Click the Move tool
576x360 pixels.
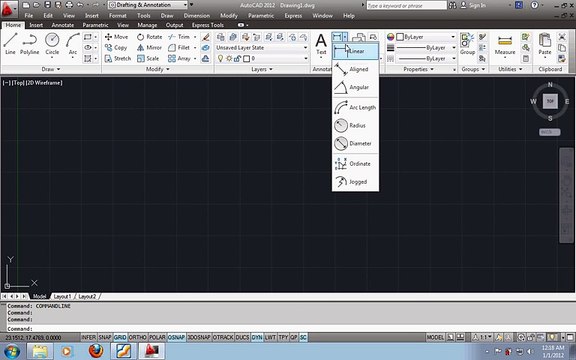[116, 37]
